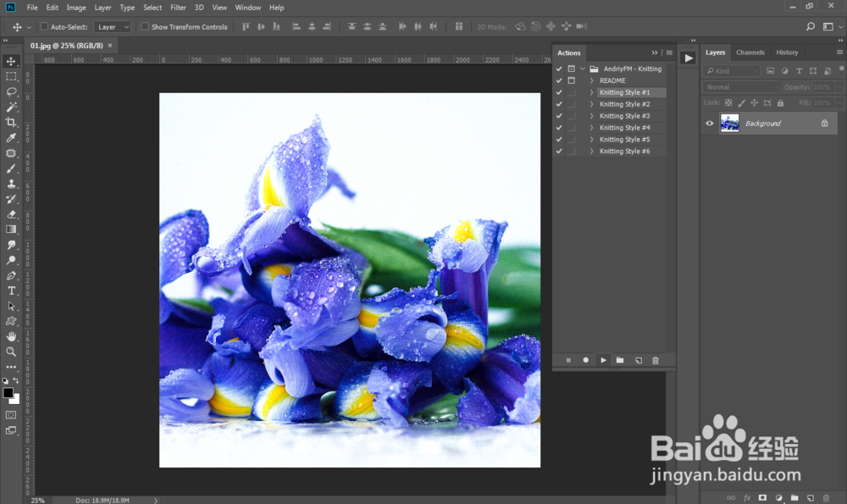
Task: Select the Hand tool
Action: [x=12, y=336]
